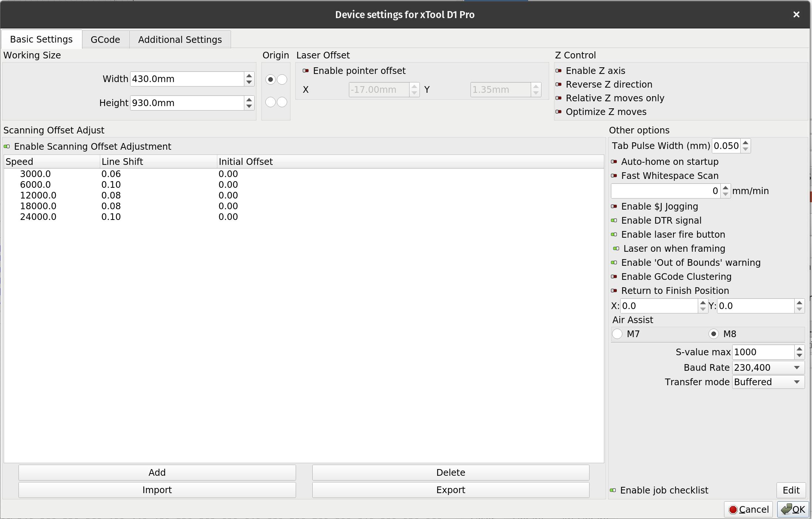Screen dimensions: 812x519
Task: Select M7 air assist option
Action: coord(617,334)
